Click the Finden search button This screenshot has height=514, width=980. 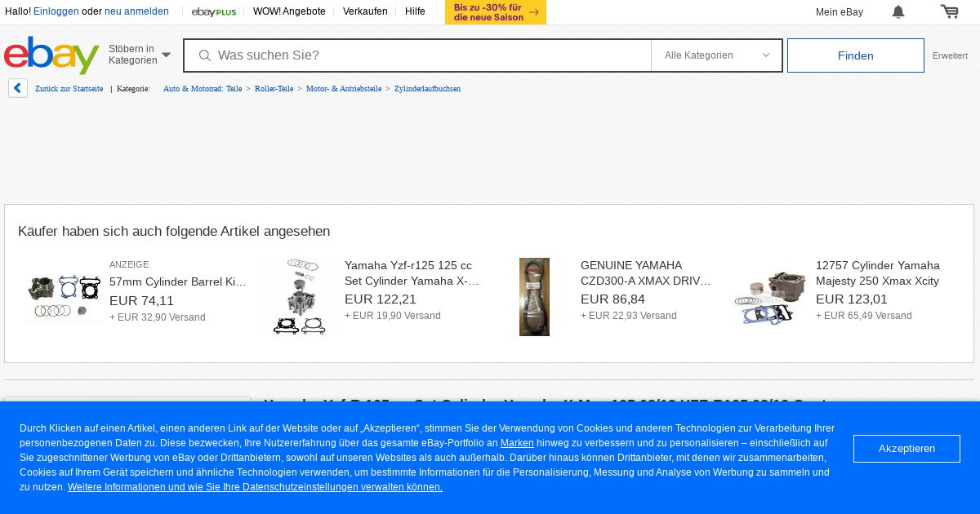click(x=856, y=55)
